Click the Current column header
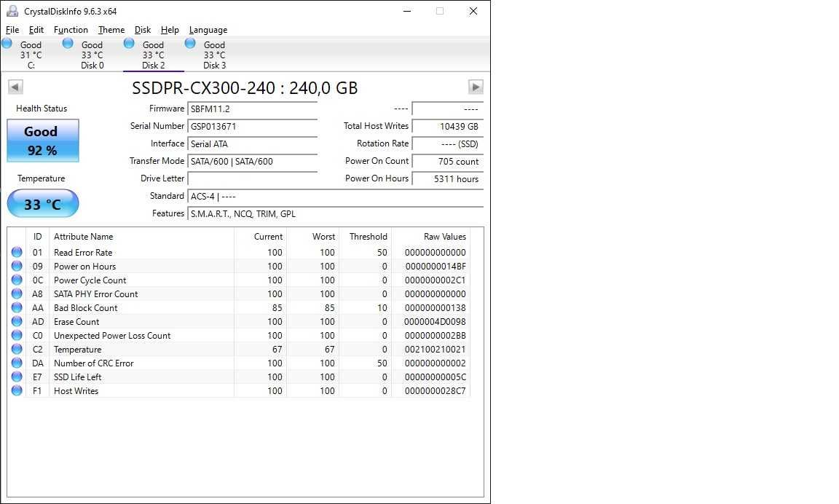 pyautogui.click(x=260, y=237)
